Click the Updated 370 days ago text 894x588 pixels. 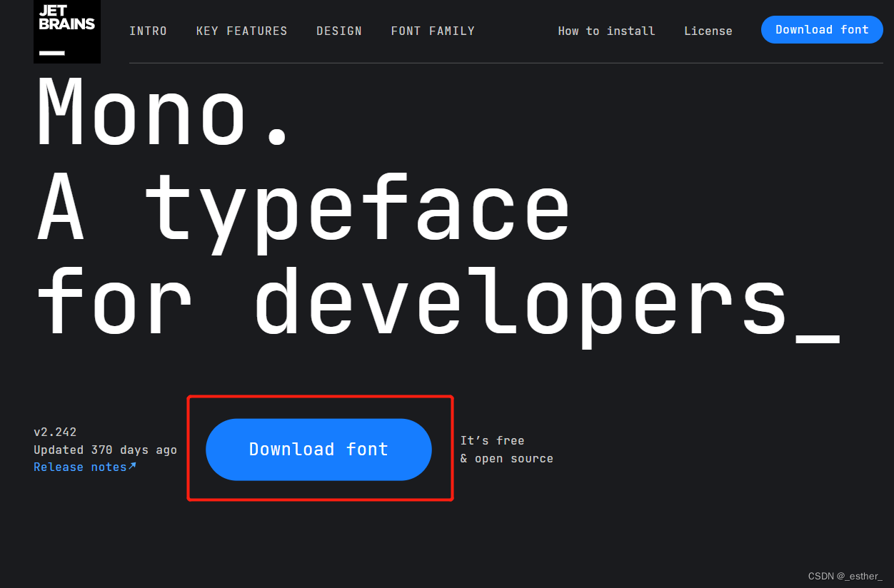[x=105, y=450]
